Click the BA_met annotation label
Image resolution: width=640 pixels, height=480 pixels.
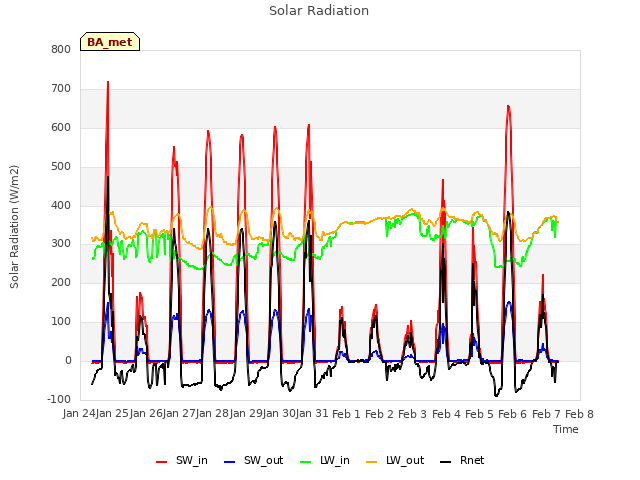click(110, 42)
